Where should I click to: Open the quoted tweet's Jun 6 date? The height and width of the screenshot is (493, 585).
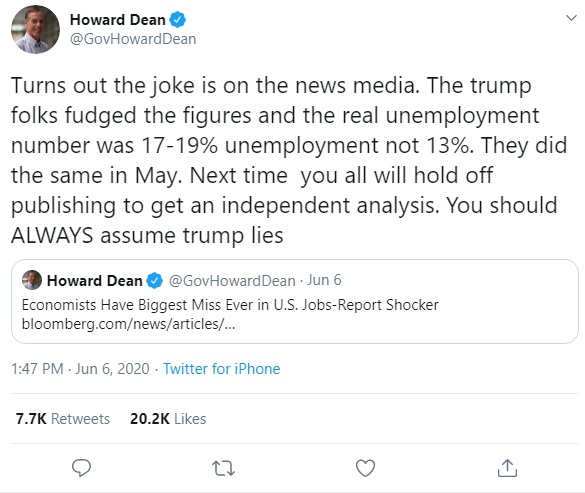point(324,280)
